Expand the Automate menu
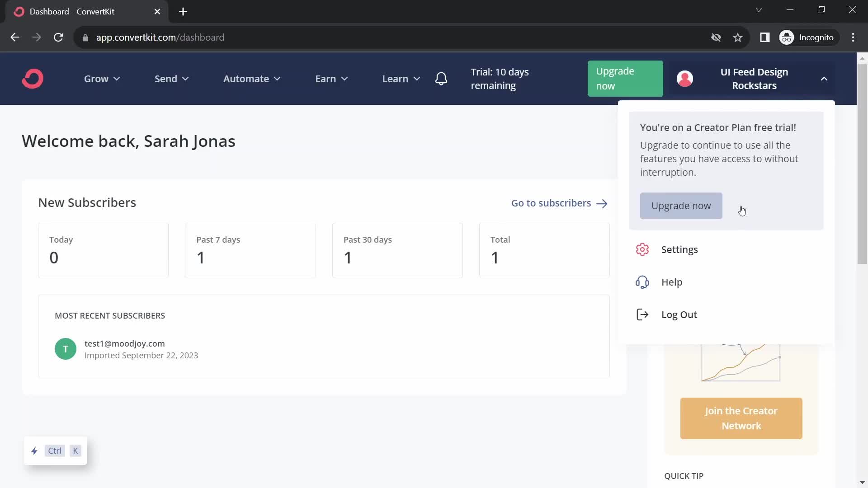This screenshot has height=488, width=868. point(252,79)
